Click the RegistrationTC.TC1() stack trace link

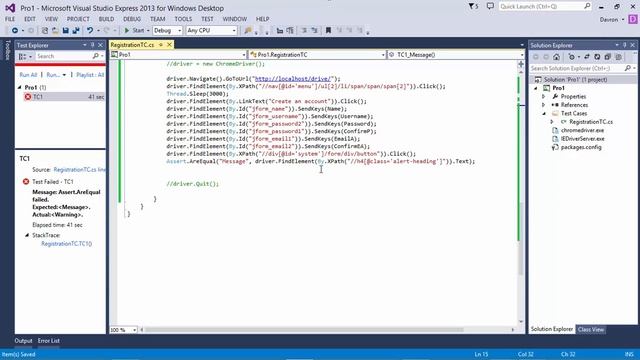(x=67, y=244)
